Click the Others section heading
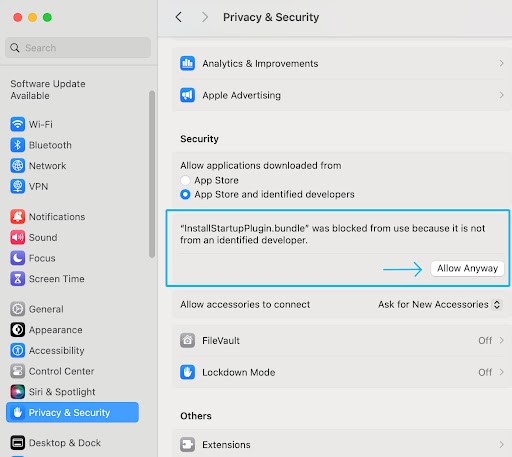 click(x=196, y=416)
